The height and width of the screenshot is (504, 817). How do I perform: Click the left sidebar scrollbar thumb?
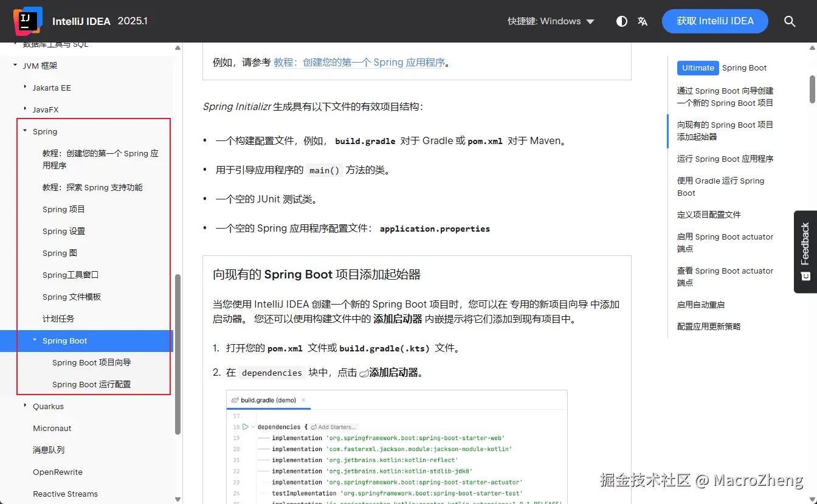point(178,354)
